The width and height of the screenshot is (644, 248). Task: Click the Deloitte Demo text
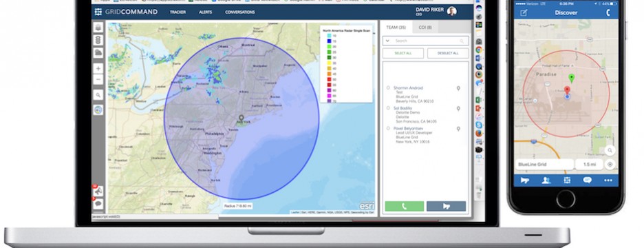tap(408, 112)
